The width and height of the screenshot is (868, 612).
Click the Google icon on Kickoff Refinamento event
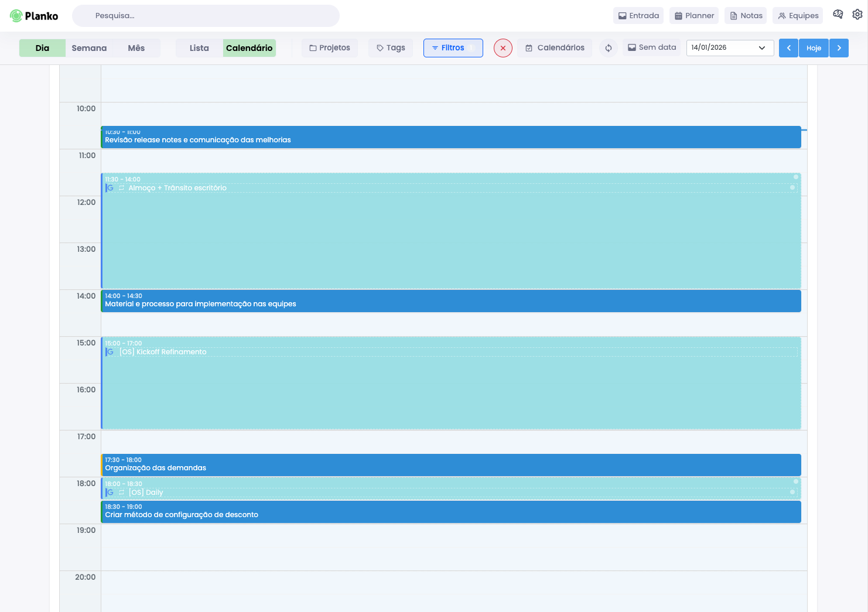[110, 352]
